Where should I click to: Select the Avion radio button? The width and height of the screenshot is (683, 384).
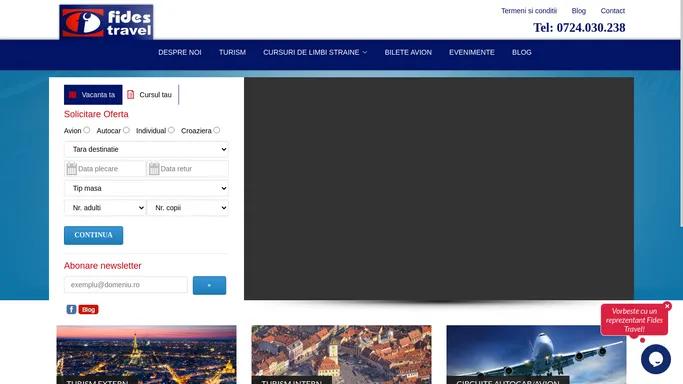(87, 130)
